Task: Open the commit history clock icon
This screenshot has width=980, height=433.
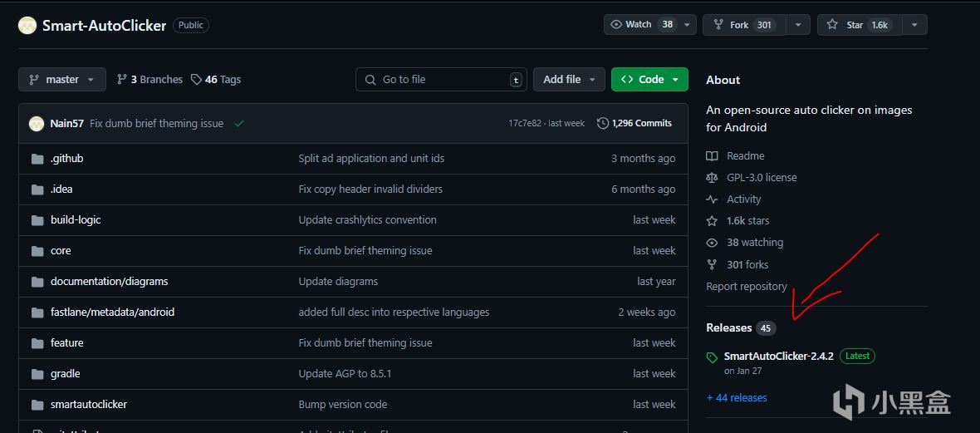Action: click(x=603, y=123)
